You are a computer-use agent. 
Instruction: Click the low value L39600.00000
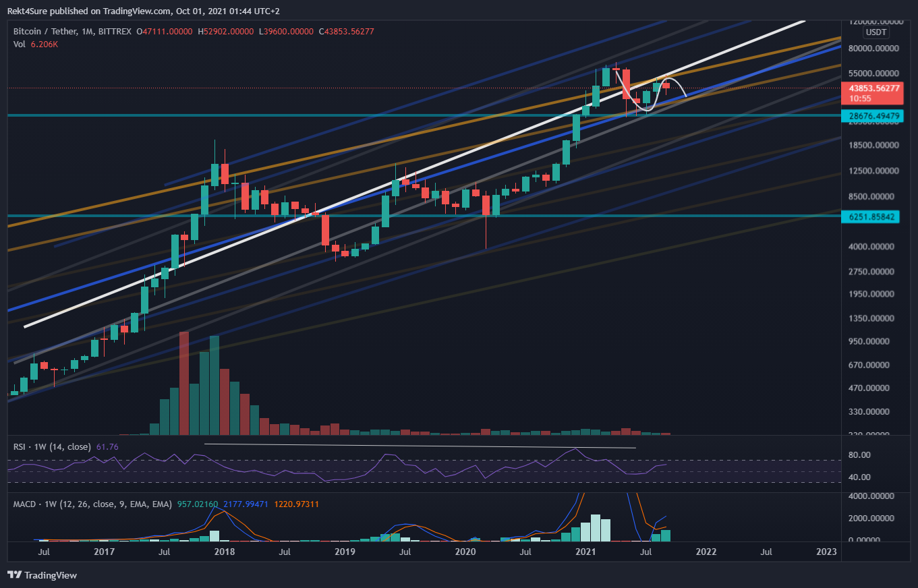click(x=286, y=32)
